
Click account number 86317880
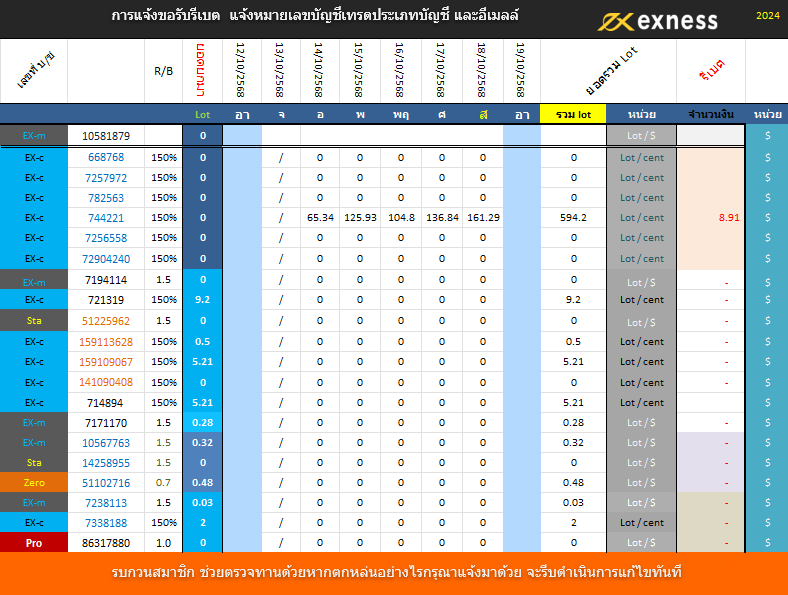coord(106,542)
